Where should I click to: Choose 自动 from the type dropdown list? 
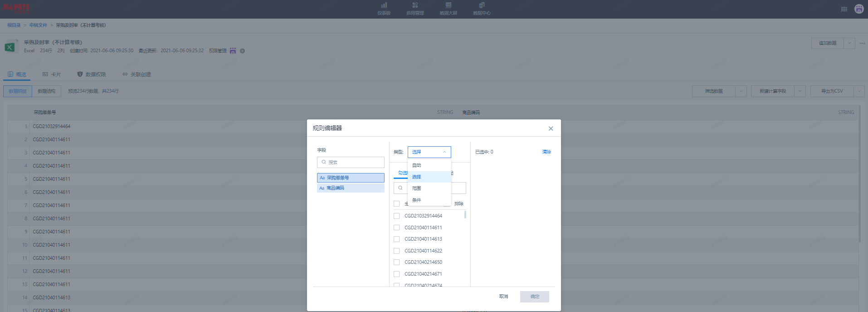[x=429, y=165]
